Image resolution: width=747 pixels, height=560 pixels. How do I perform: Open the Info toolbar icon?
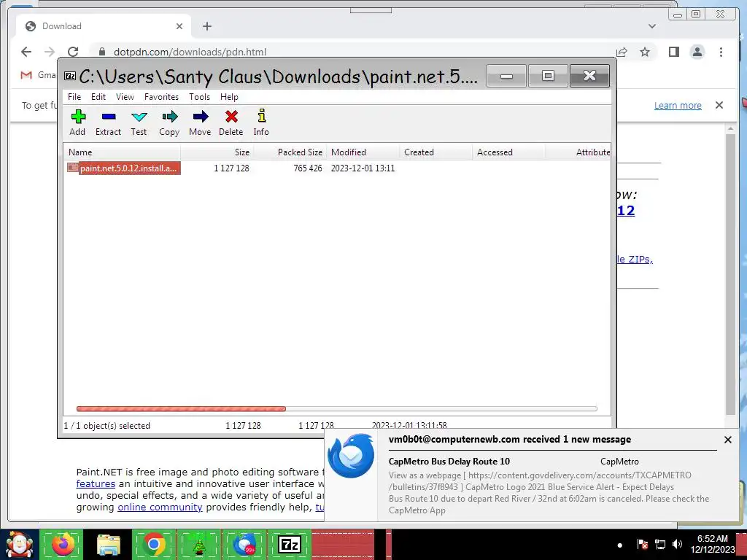[261, 122]
